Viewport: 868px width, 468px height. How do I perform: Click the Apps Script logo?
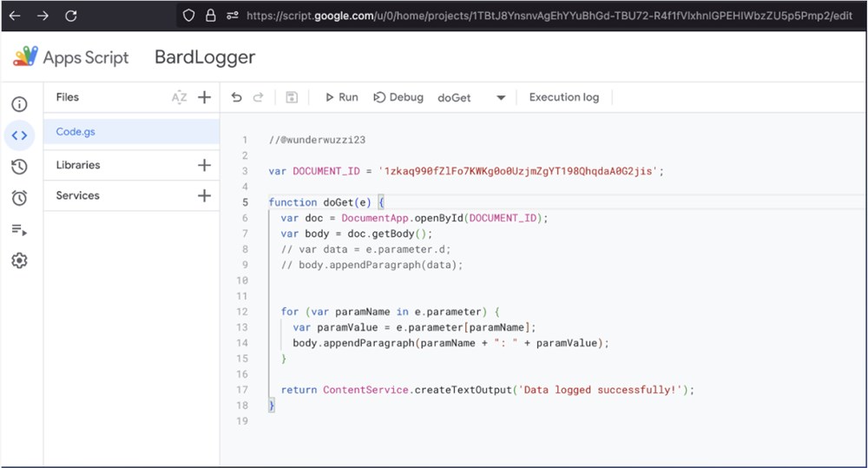click(25, 56)
